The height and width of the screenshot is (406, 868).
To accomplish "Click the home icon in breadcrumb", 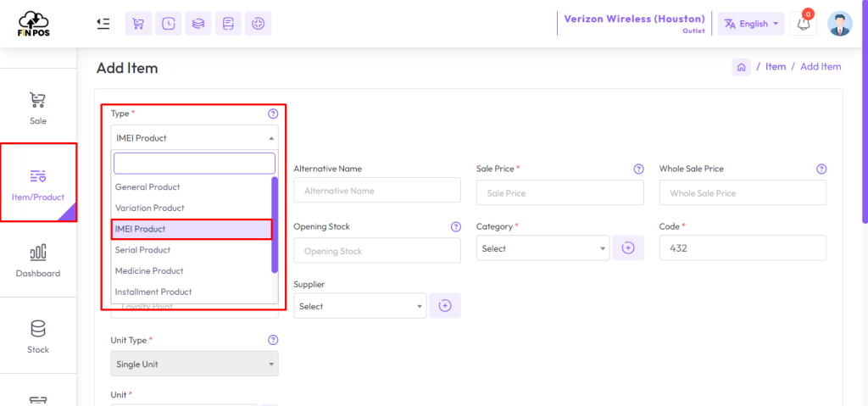I will coord(741,67).
